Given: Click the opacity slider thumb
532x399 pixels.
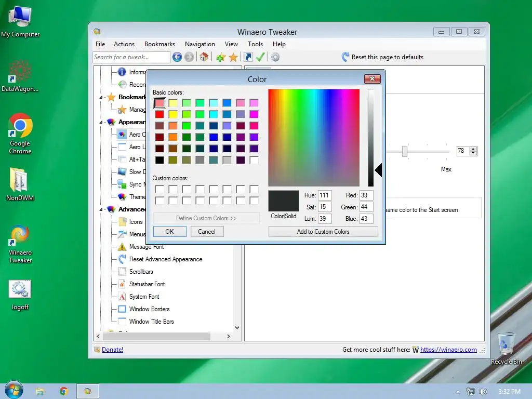Looking at the screenshot, I should [404, 151].
